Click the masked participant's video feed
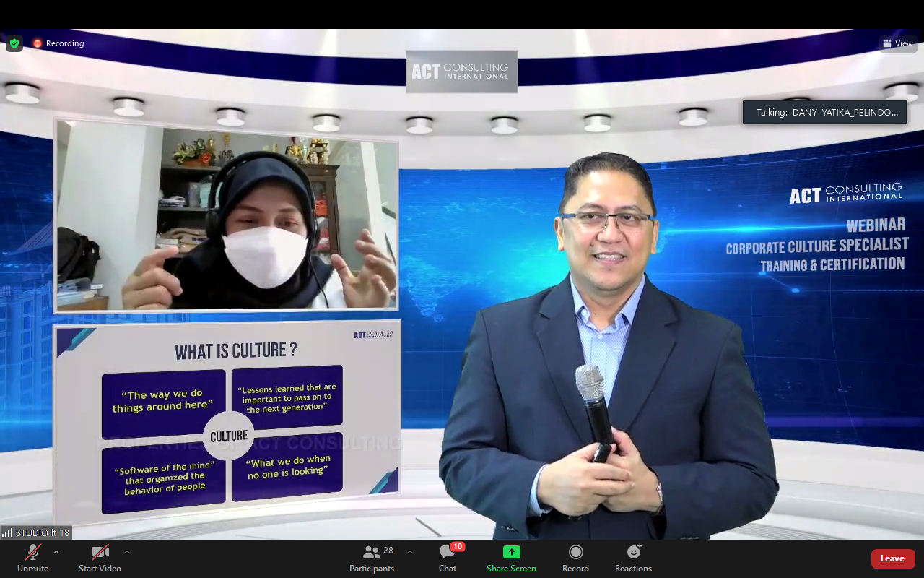The width and height of the screenshot is (924, 578). point(227,215)
